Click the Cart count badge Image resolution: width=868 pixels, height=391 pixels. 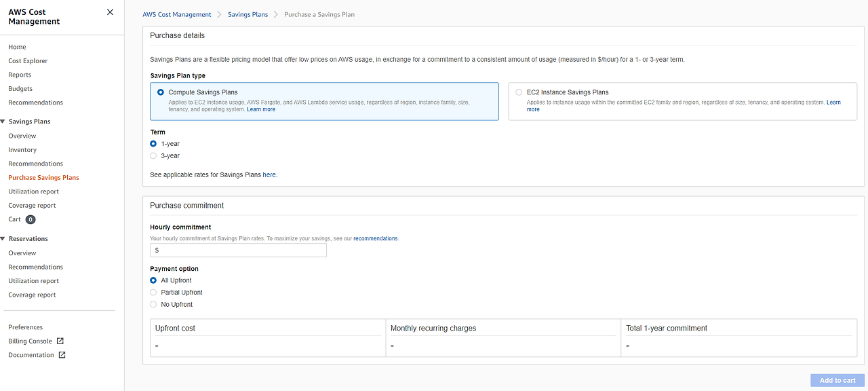coord(31,220)
